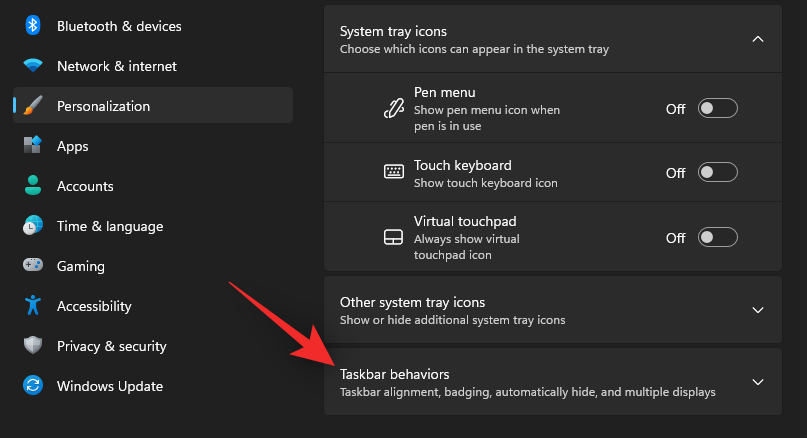
Task: Click the Network & internet Wi-Fi icon
Action: coord(33,66)
